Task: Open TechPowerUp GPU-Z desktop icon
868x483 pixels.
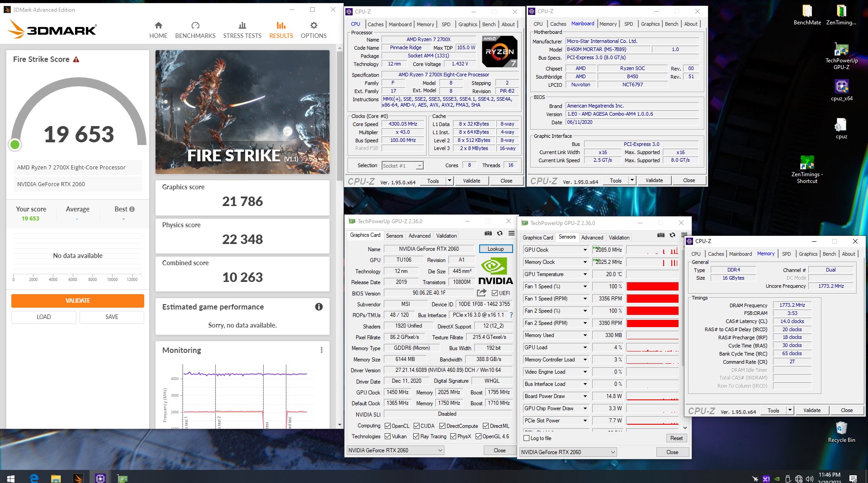Action: click(x=841, y=56)
